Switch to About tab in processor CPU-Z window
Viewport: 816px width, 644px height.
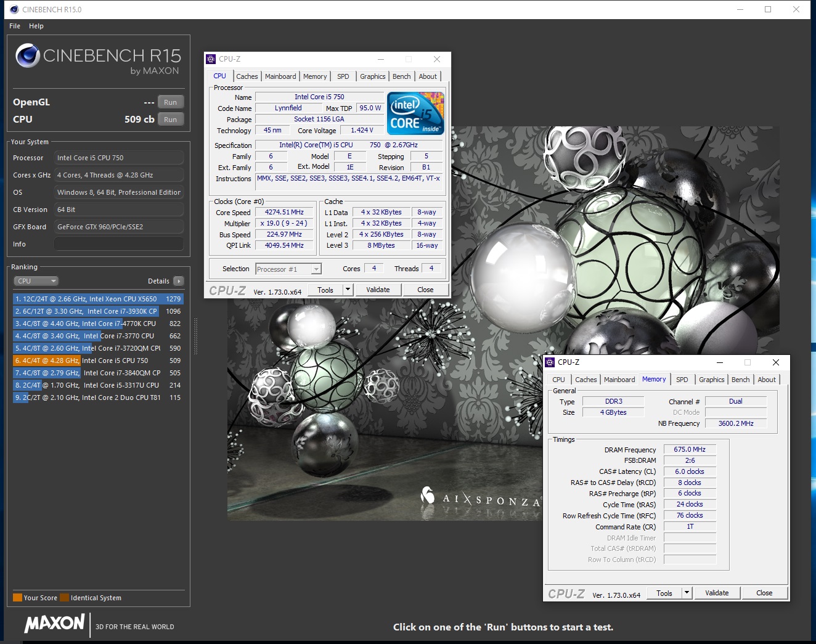pos(428,76)
